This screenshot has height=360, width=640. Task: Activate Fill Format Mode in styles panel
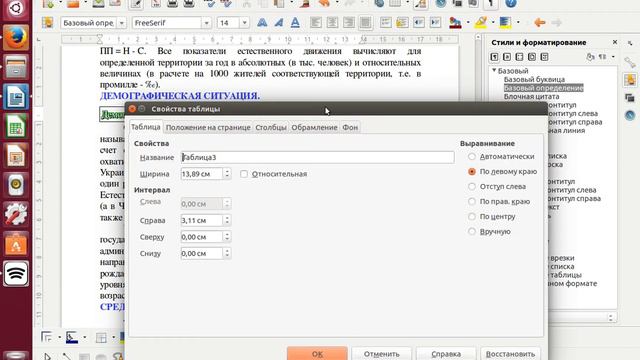tap(590, 57)
